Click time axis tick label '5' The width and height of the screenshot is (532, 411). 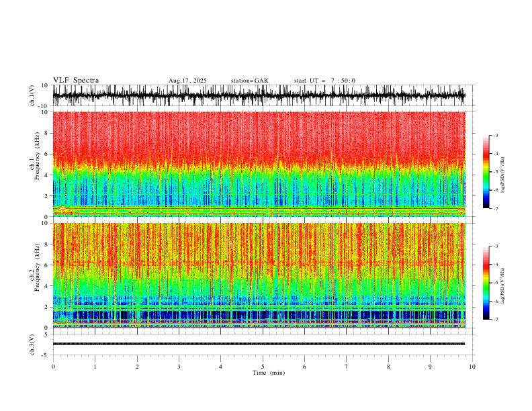click(263, 367)
